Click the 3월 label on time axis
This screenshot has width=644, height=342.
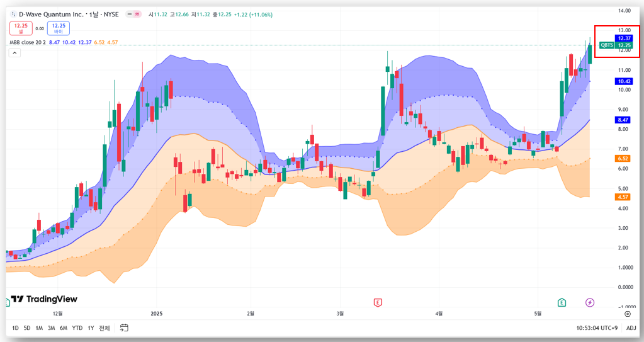(340, 314)
